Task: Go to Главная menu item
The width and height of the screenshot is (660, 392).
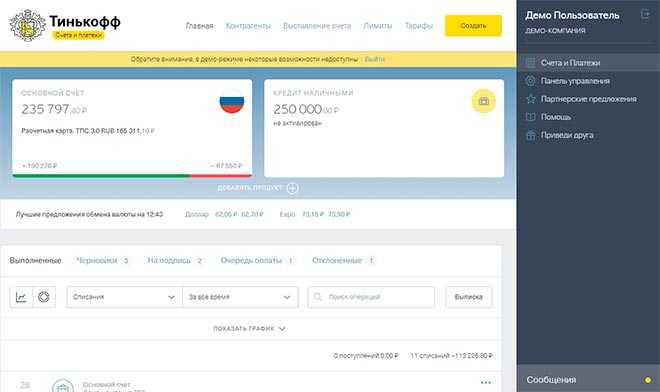Action: tap(200, 26)
